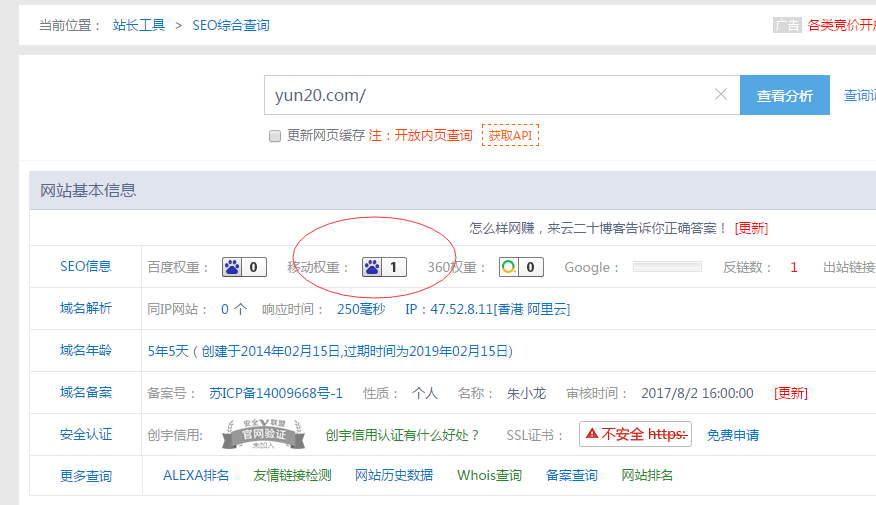Click 更新 beside the 审核时间 date
The image size is (876, 505).
(791, 393)
